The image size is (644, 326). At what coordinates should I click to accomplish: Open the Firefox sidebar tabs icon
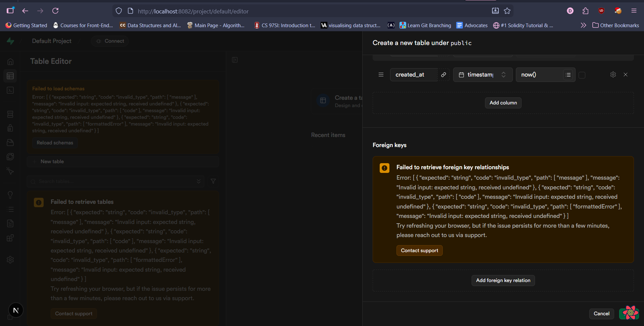pos(10,11)
